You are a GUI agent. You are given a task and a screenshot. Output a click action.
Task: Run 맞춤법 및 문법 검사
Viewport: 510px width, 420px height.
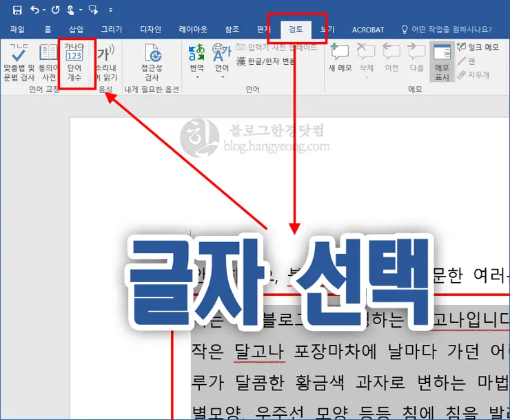(19, 62)
